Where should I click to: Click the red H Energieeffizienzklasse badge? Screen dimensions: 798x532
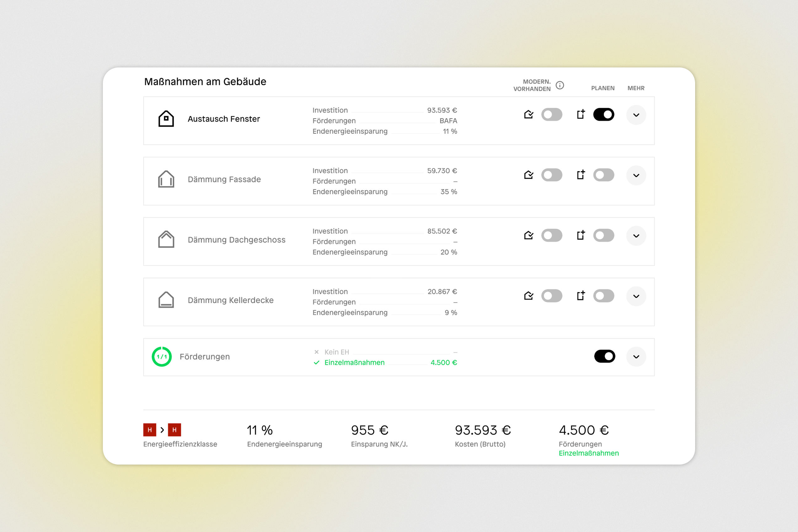click(149, 429)
